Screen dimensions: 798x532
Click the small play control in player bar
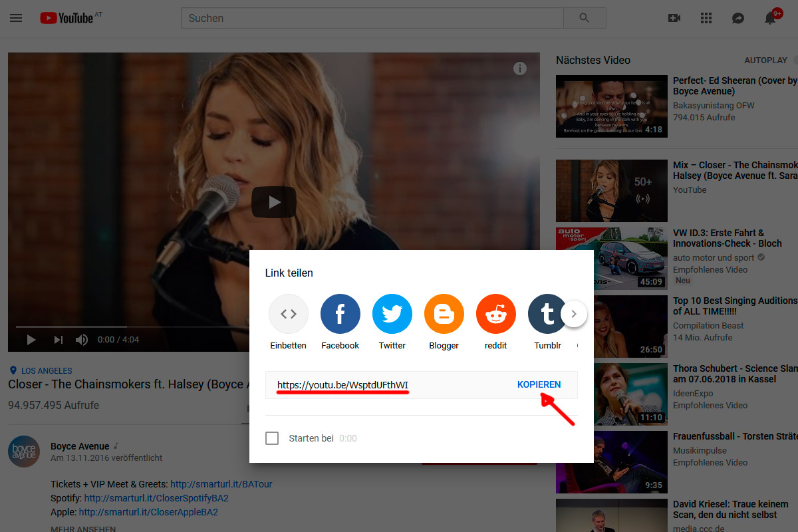coord(31,340)
